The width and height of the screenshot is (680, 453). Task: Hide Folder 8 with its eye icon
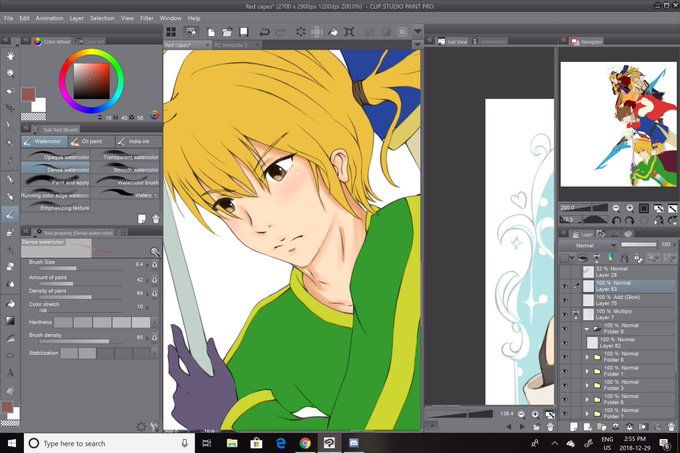click(565, 357)
